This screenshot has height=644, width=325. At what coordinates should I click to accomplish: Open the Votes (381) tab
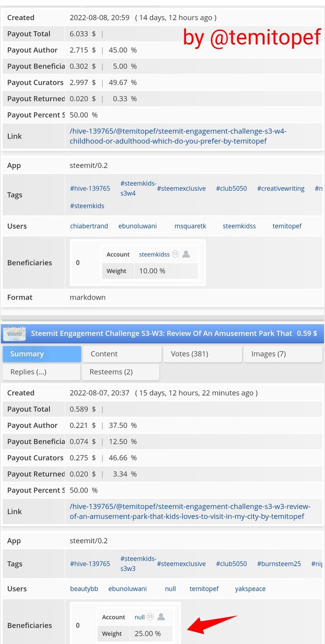click(x=202, y=354)
